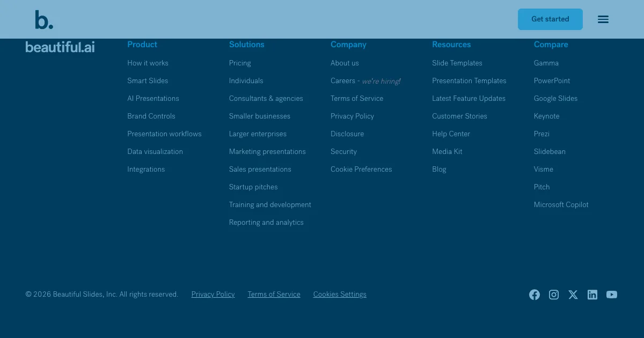The width and height of the screenshot is (644, 338).
Task: Open the Pricing page
Action: (240, 63)
